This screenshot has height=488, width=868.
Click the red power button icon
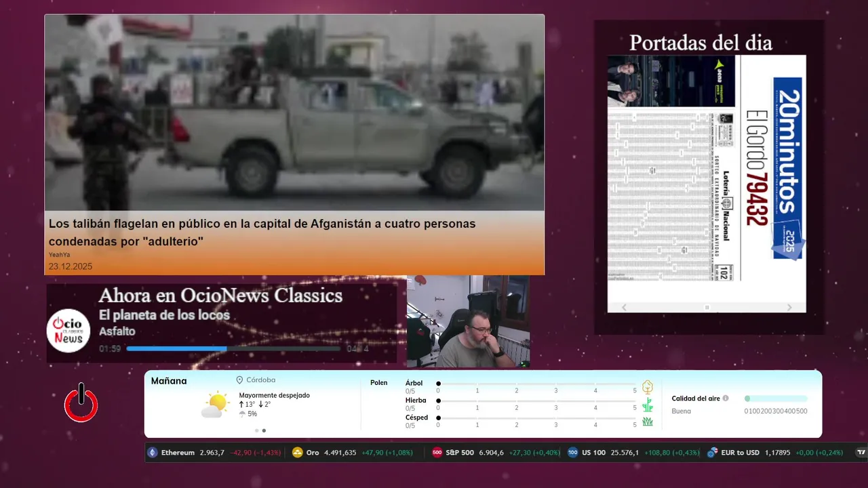(81, 403)
